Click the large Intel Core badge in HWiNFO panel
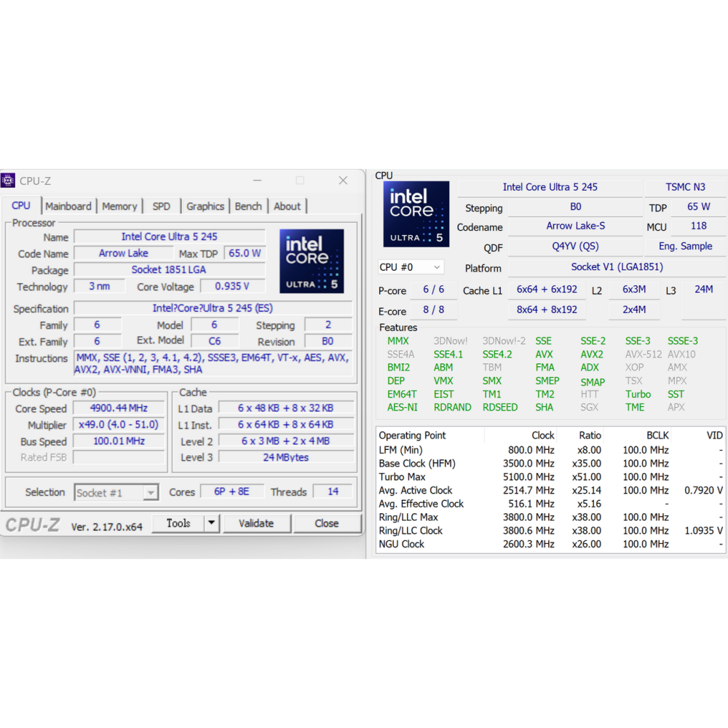Image resolution: width=728 pixels, height=728 pixels. coord(416,214)
